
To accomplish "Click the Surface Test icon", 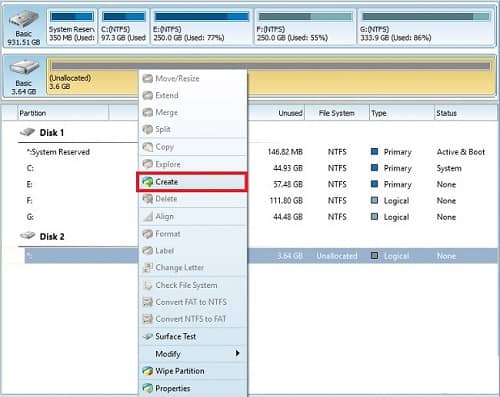I will pos(147,337).
